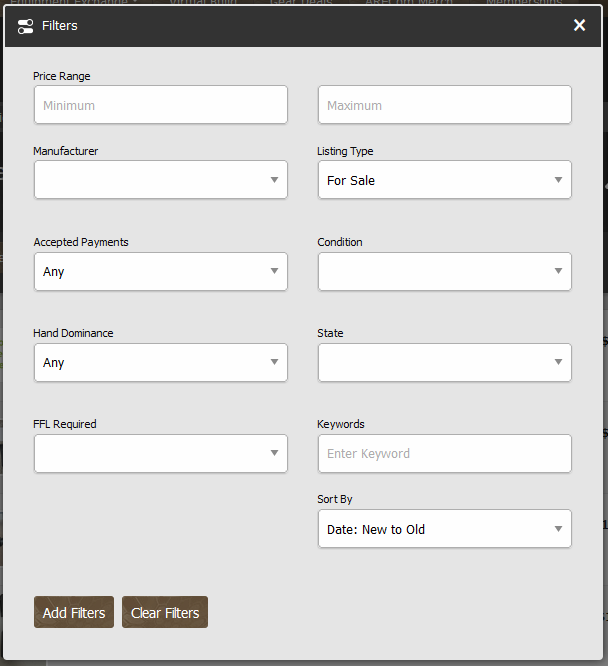Expand the Condition dropdown

[x=444, y=271]
